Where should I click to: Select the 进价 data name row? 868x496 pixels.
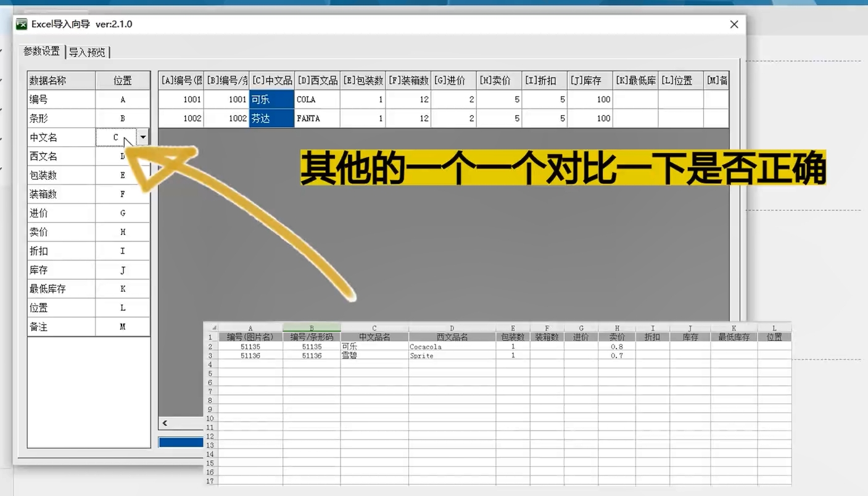[62, 213]
